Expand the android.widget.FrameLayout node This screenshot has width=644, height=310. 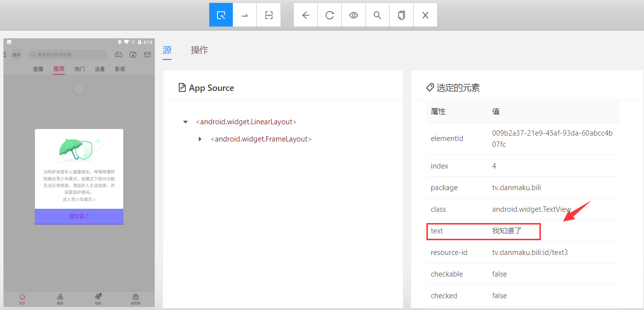coord(200,139)
